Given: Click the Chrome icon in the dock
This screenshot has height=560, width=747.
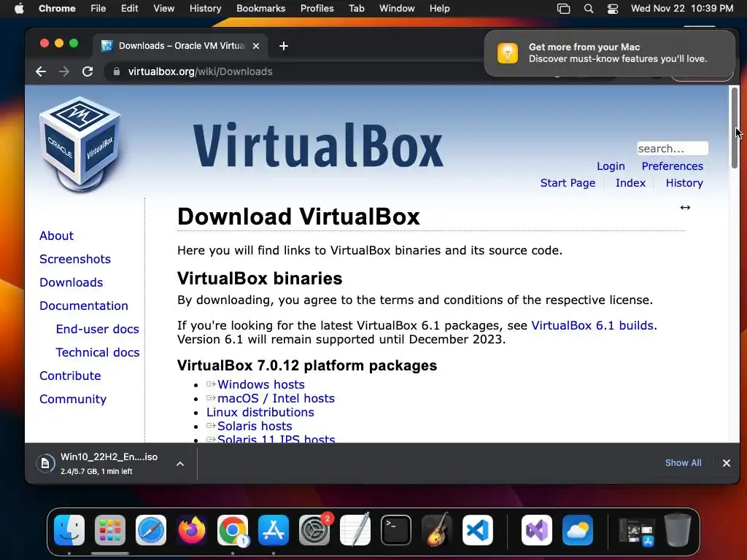Looking at the screenshot, I should 233,530.
